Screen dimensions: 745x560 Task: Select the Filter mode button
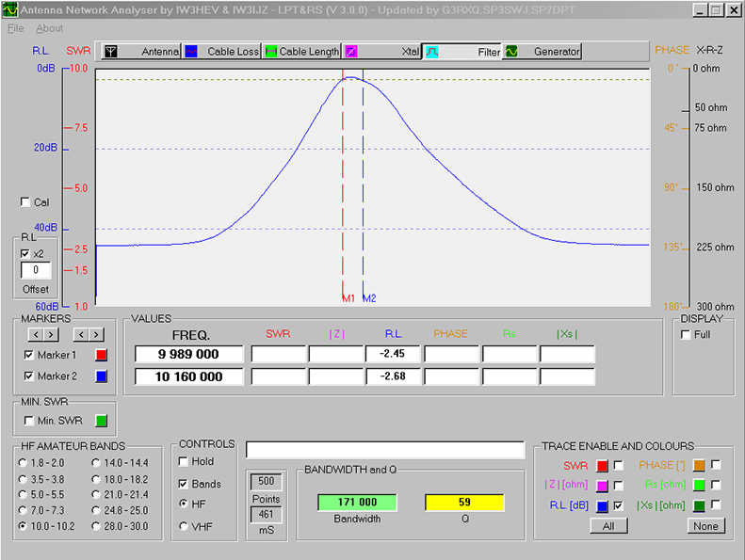(462, 52)
